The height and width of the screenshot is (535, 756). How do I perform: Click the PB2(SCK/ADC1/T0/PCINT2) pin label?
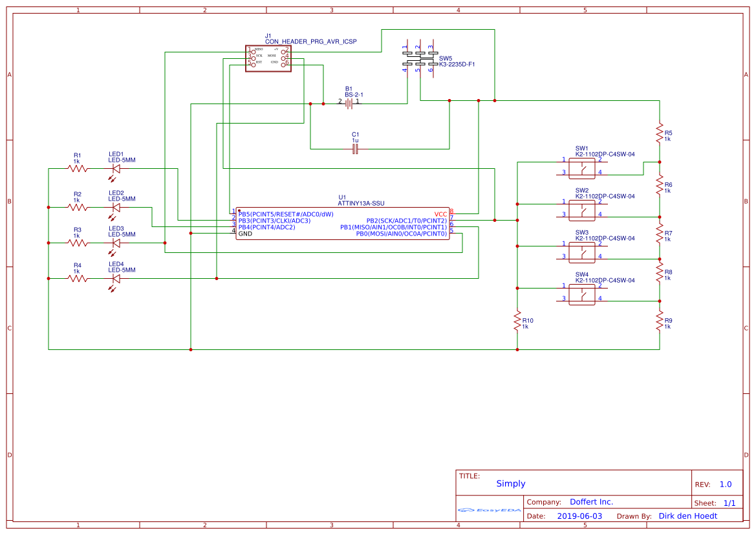tap(407, 221)
